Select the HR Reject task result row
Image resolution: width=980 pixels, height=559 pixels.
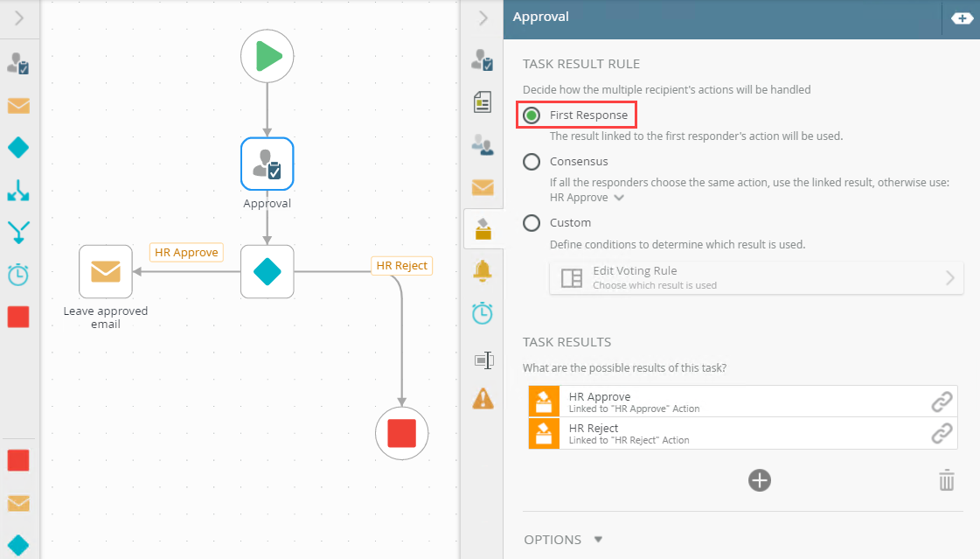(x=742, y=433)
